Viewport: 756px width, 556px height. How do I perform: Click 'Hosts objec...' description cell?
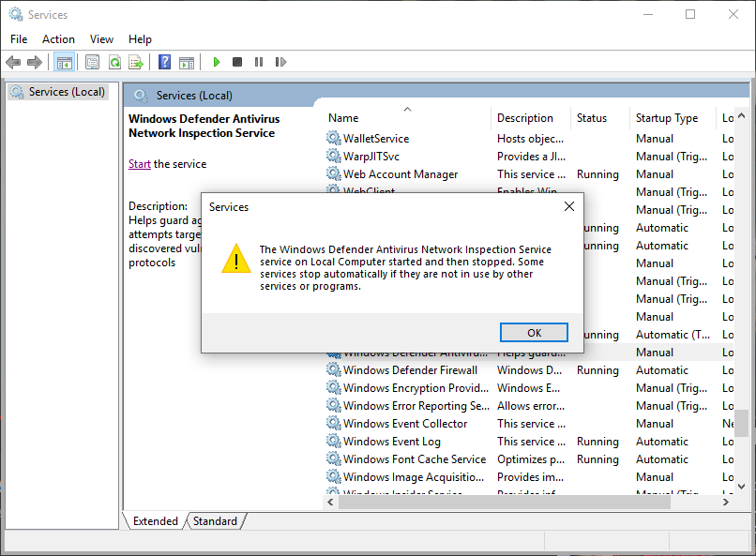coord(530,139)
